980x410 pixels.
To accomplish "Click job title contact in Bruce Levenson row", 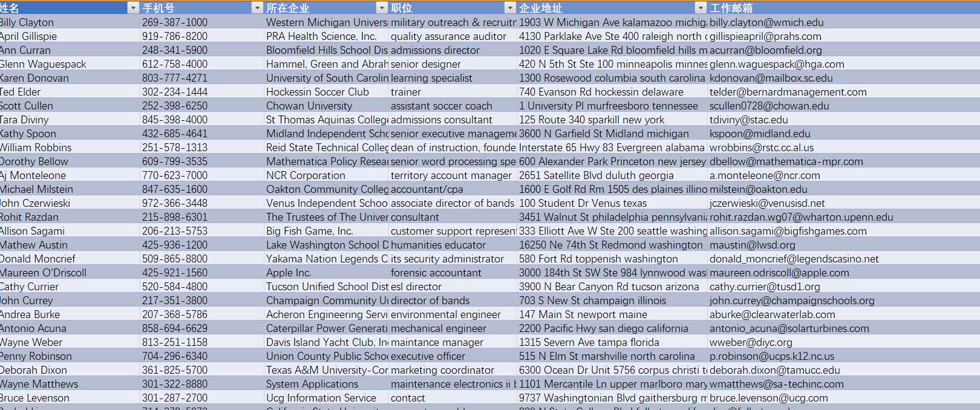I will (x=408, y=398).
